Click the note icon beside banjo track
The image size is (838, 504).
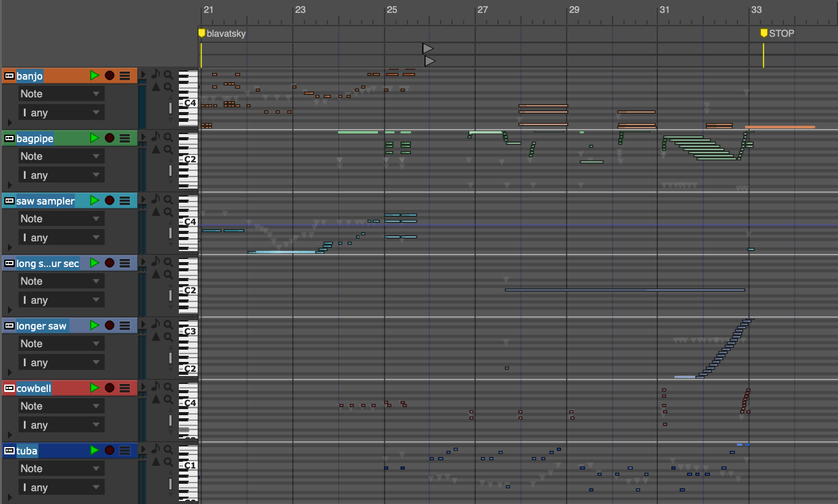click(x=156, y=74)
